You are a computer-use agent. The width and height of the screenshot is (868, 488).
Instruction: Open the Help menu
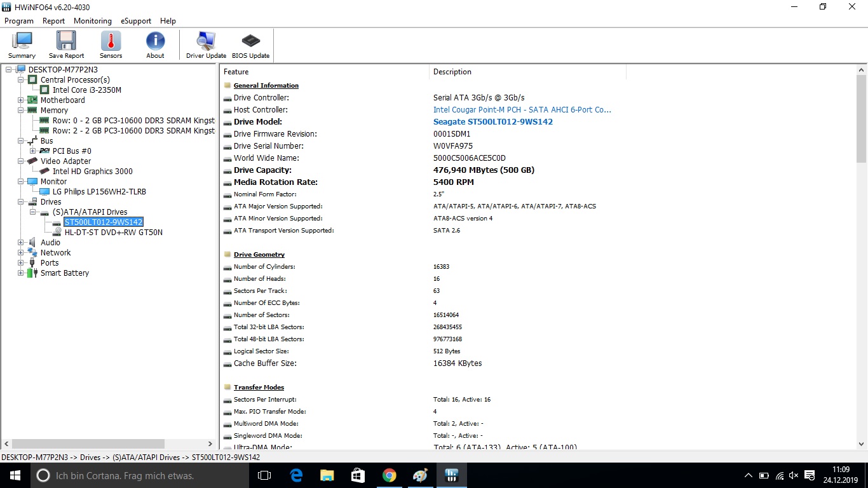coord(168,21)
